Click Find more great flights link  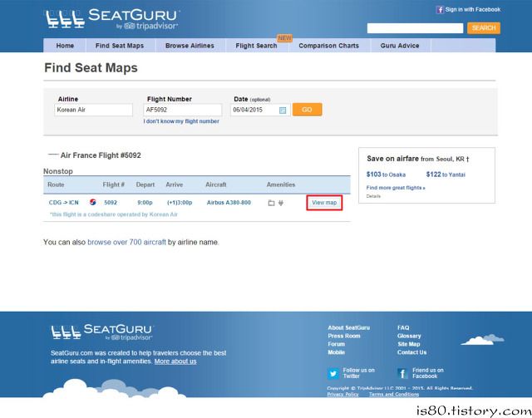tap(396, 188)
